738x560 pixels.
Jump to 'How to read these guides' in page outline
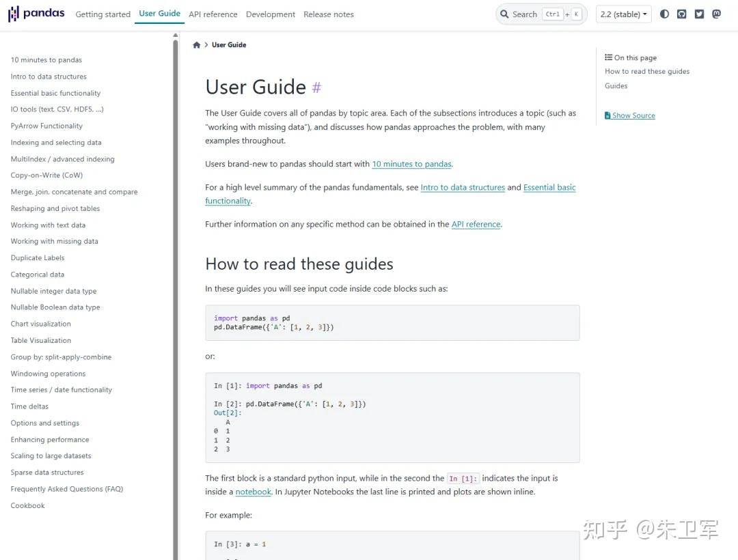[x=647, y=72]
